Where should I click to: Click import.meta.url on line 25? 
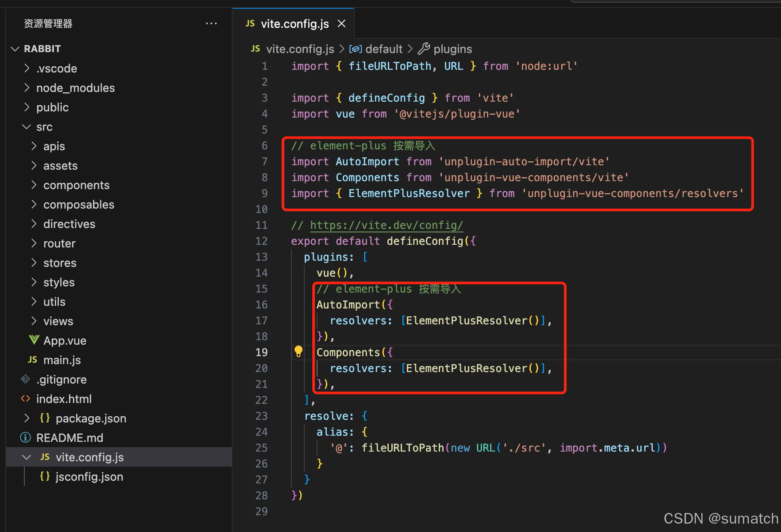point(608,448)
